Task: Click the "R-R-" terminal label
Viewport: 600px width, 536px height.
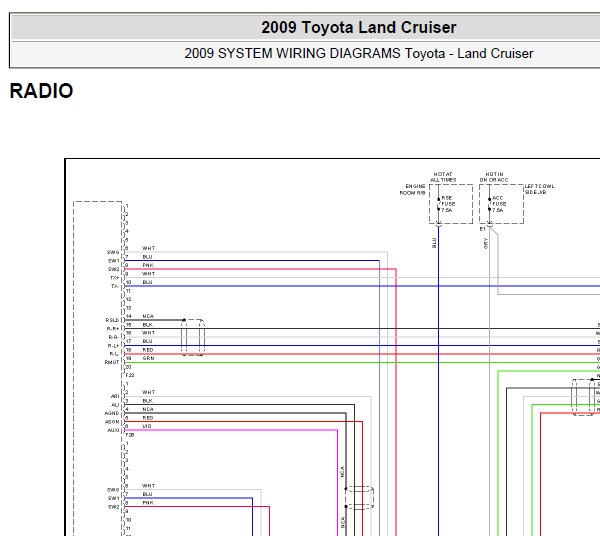Action: (x=114, y=337)
